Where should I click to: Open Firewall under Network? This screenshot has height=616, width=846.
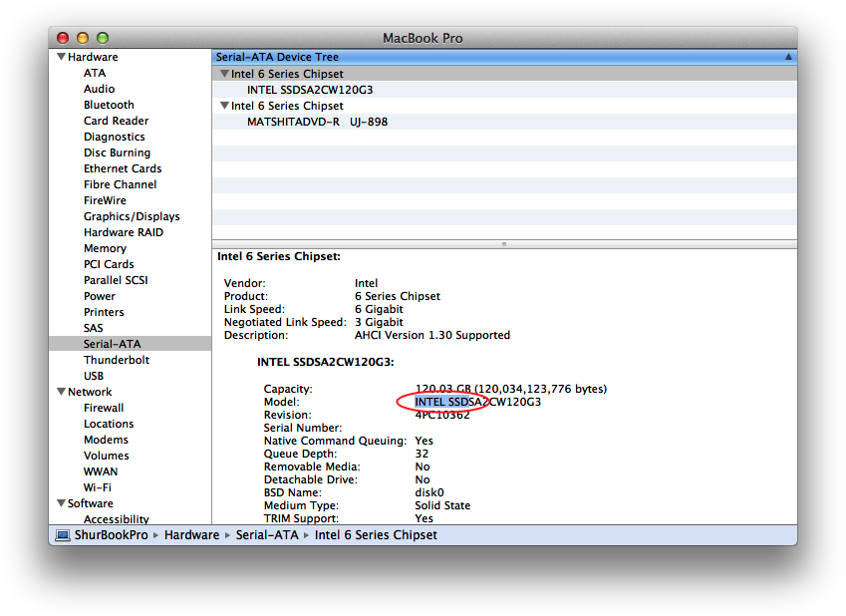click(x=104, y=408)
